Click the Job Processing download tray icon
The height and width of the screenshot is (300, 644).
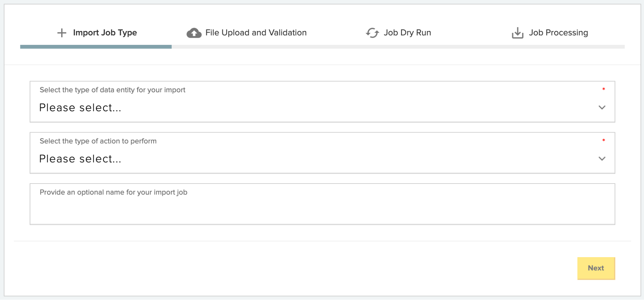tap(517, 33)
